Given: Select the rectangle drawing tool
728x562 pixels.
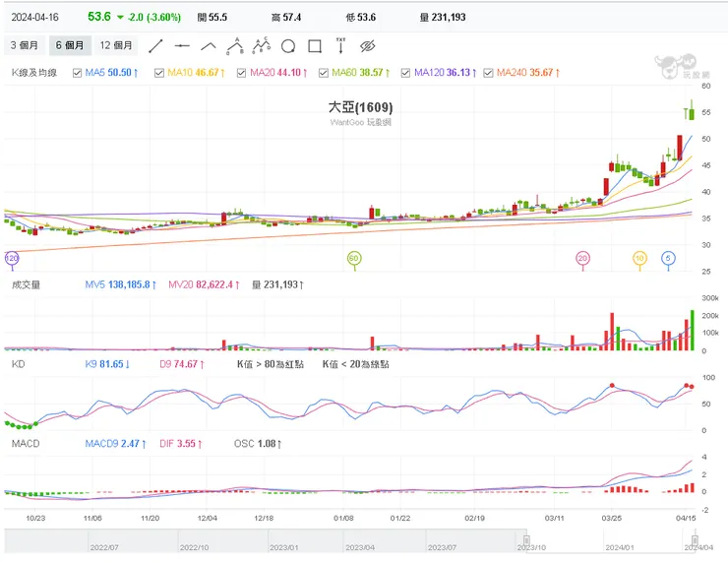Looking at the screenshot, I should [x=315, y=46].
